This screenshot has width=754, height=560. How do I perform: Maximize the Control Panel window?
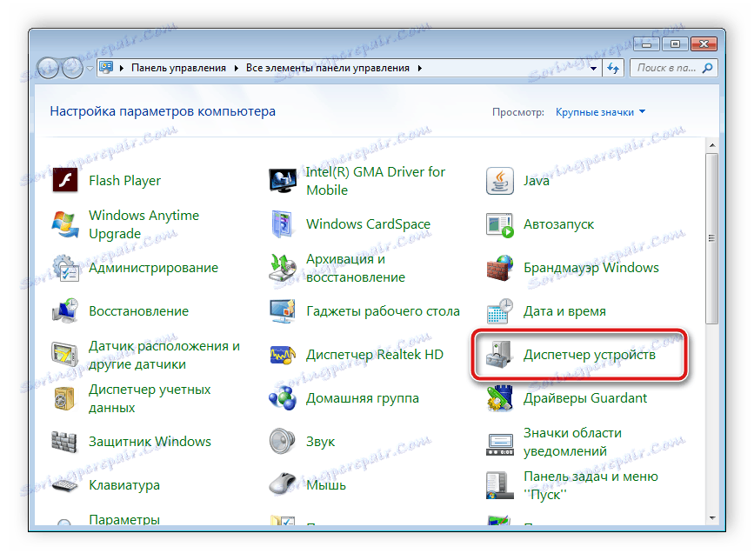(x=675, y=44)
